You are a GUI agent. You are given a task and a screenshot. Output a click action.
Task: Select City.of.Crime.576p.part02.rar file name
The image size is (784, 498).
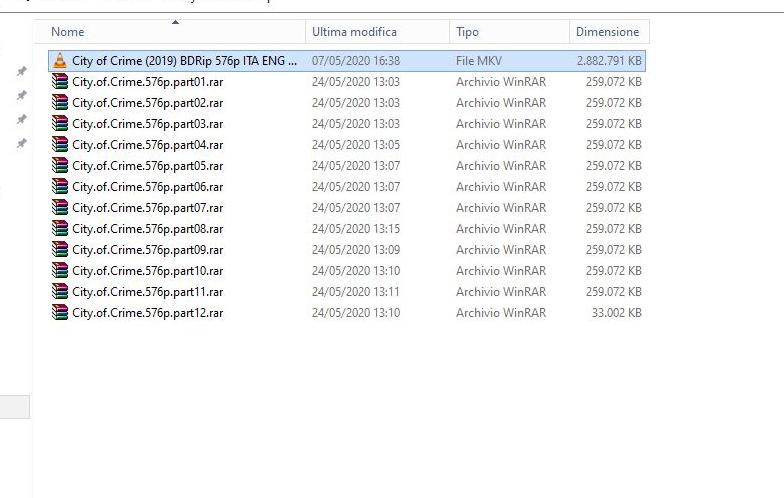[x=148, y=103]
